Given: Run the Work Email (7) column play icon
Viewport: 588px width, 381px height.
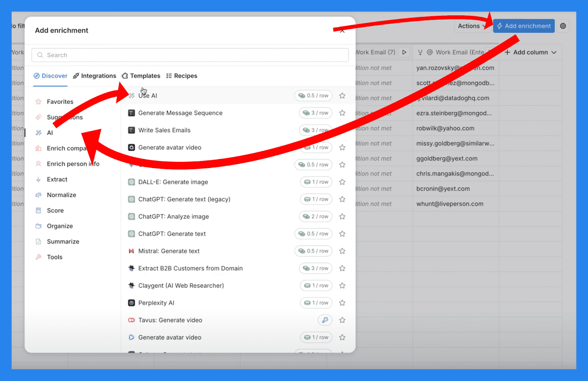Looking at the screenshot, I should (x=404, y=52).
